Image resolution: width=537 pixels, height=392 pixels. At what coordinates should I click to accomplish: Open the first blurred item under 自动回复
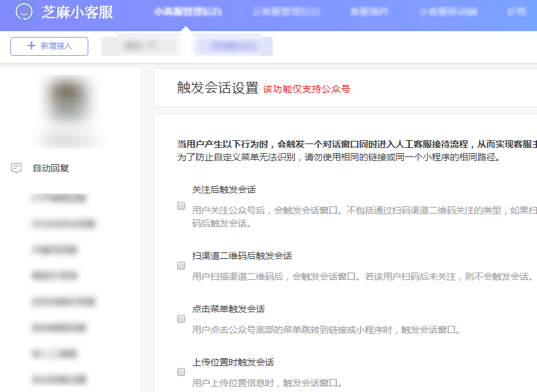tap(59, 198)
